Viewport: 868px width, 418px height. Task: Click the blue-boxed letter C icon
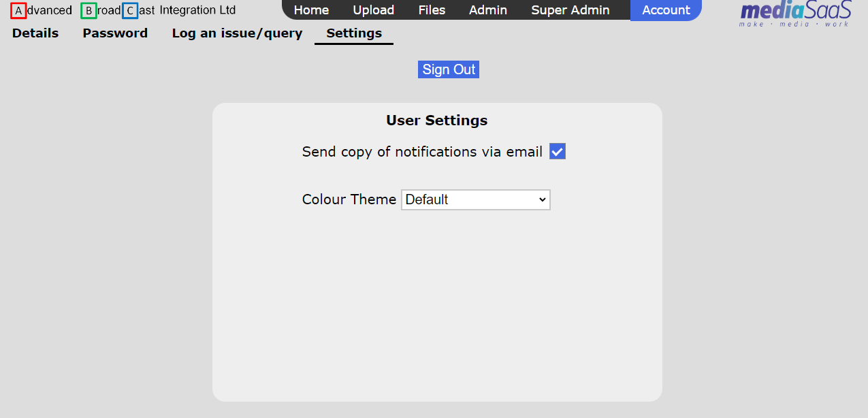[130, 11]
